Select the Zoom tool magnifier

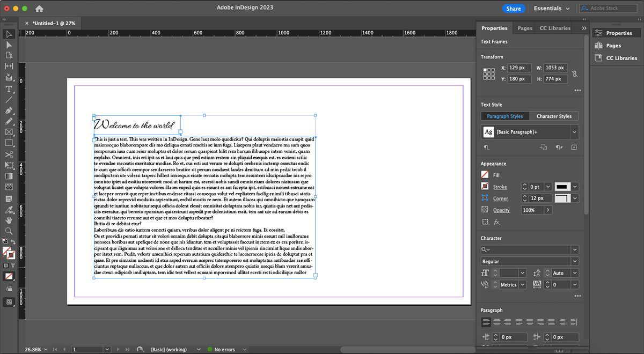tap(9, 231)
